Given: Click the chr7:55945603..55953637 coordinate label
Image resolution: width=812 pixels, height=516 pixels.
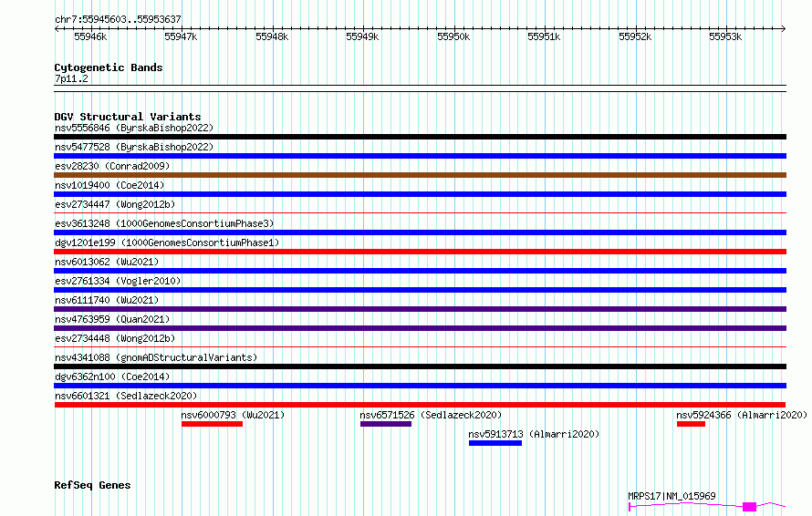Looking at the screenshot, I should pyautogui.click(x=118, y=19).
